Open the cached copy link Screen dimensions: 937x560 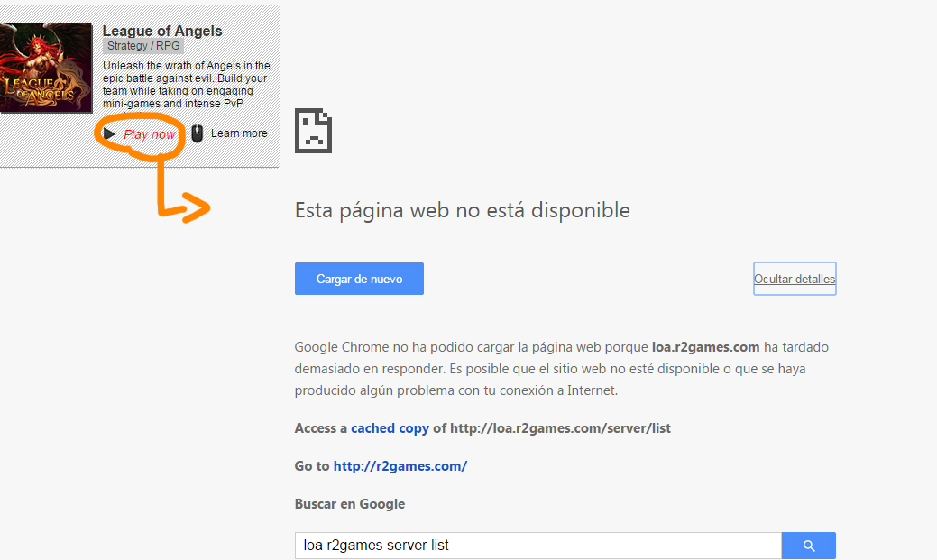click(390, 428)
